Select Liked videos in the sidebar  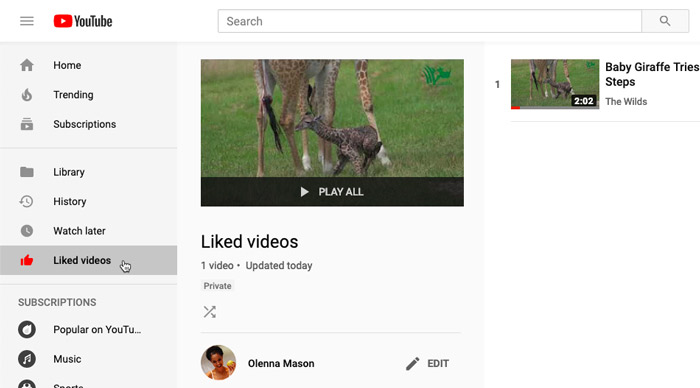88,260
